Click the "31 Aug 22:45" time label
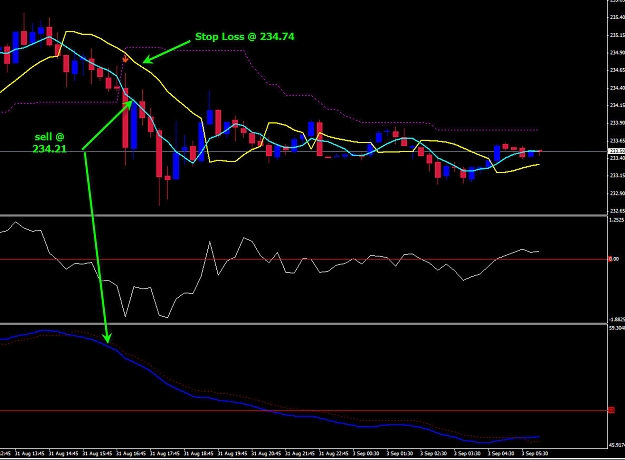 [x=334, y=454]
